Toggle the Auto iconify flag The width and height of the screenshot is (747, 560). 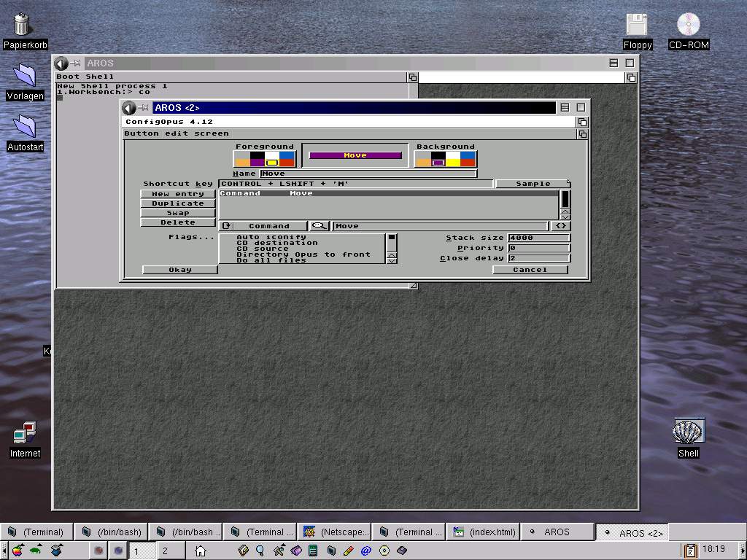point(271,237)
